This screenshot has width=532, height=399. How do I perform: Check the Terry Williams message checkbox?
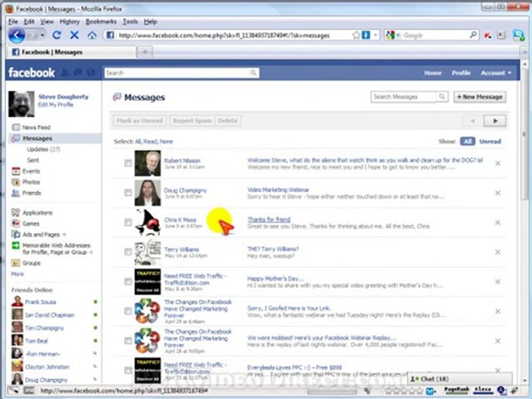point(128,252)
